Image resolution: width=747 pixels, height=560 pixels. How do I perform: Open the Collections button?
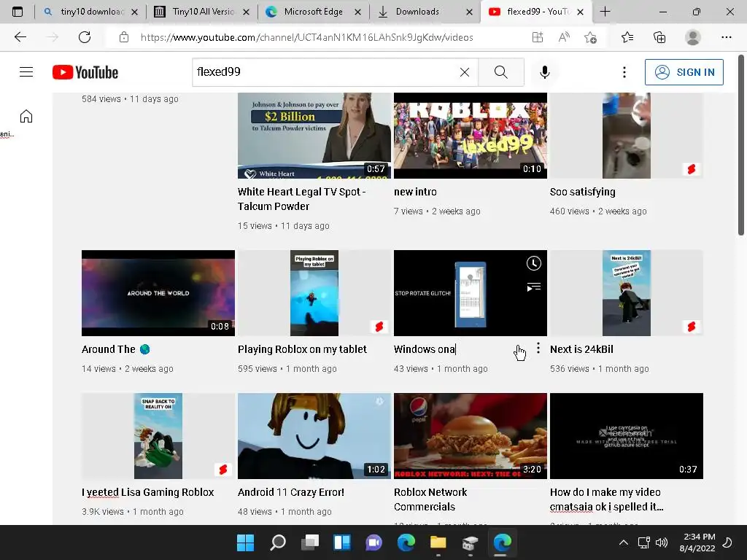click(659, 37)
